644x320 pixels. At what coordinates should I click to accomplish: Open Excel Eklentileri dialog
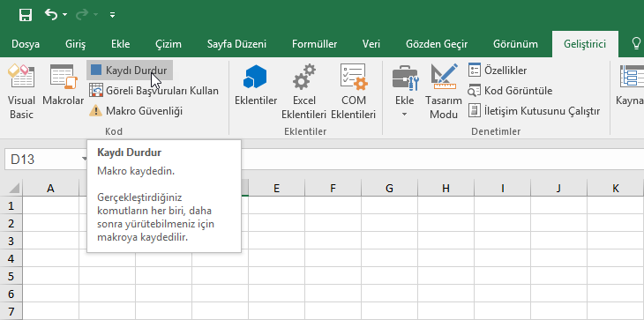coord(304,91)
